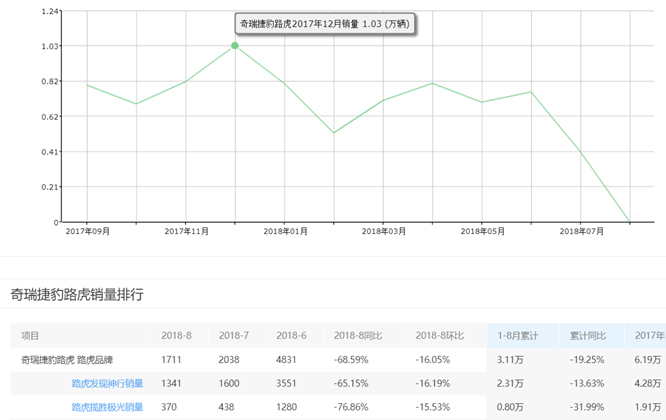Click the 2018年01月 axis label

tap(285, 231)
